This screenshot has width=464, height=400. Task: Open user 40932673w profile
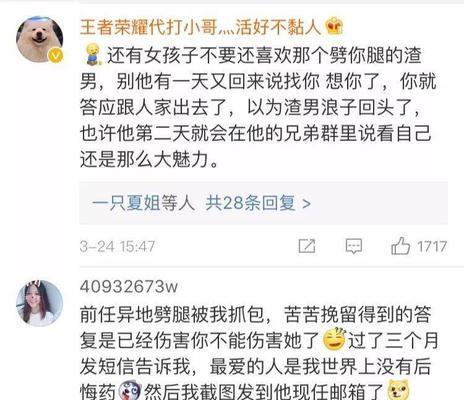(129, 287)
